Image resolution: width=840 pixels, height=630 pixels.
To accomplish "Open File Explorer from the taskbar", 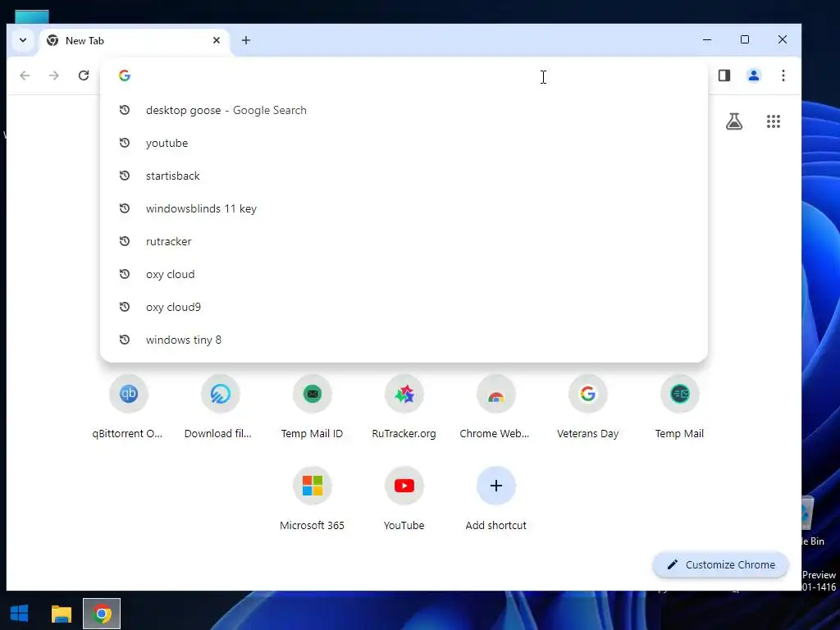I will (x=61, y=614).
